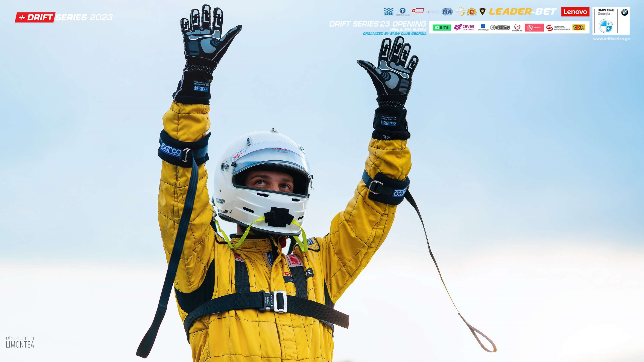Click the FIA logo
Screen dimensions: 644x362
coord(447,12)
